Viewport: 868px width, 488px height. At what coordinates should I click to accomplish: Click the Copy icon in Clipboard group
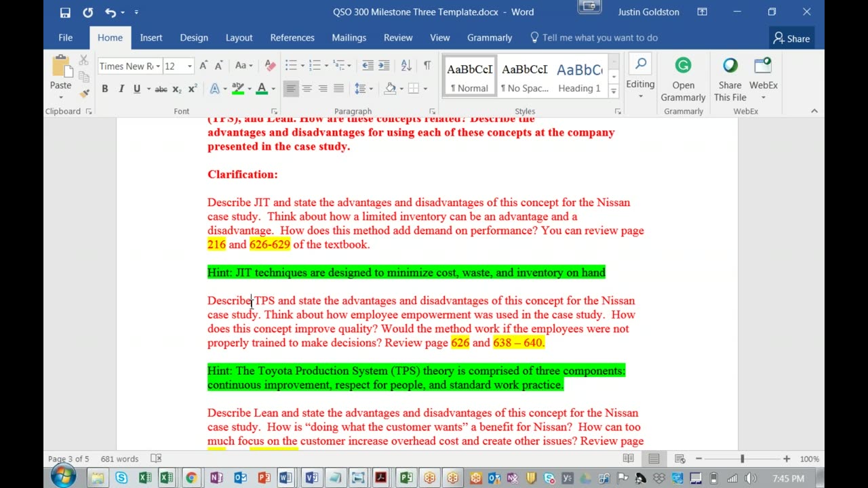83,77
